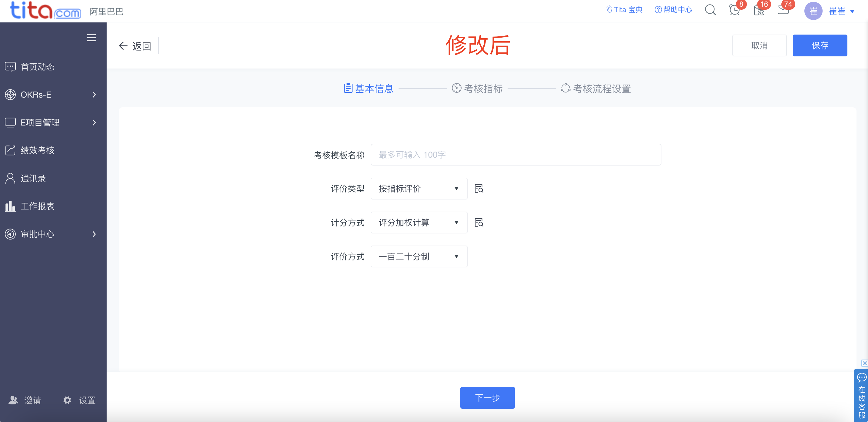The image size is (868, 422).
Task: Expand the 审批中心 chevron
Action: (x=94, y=234)
